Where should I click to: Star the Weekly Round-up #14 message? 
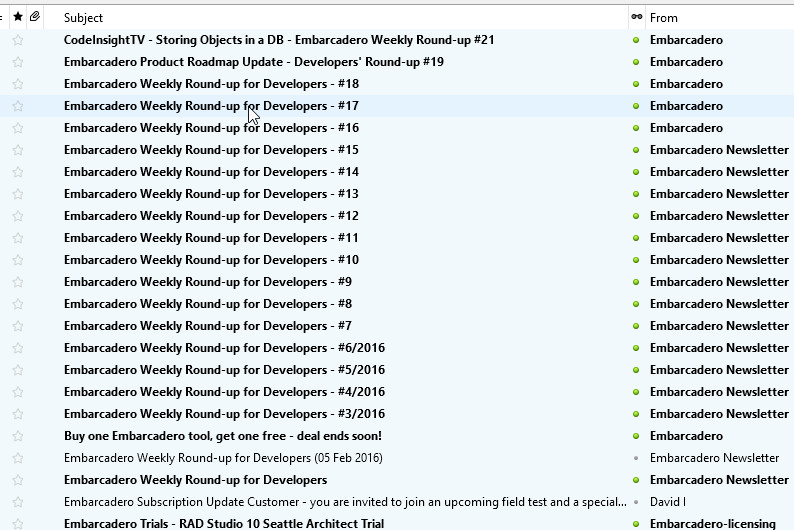[18, 172]
